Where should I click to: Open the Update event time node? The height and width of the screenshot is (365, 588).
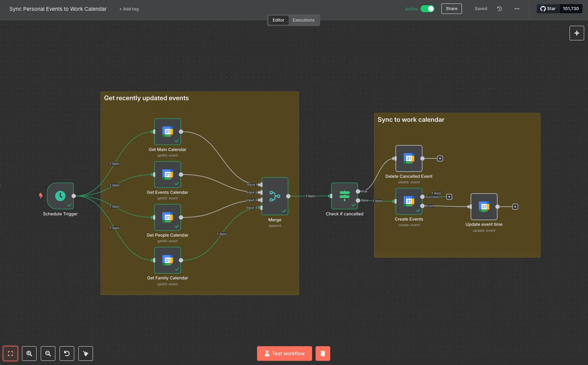point(484,207)
